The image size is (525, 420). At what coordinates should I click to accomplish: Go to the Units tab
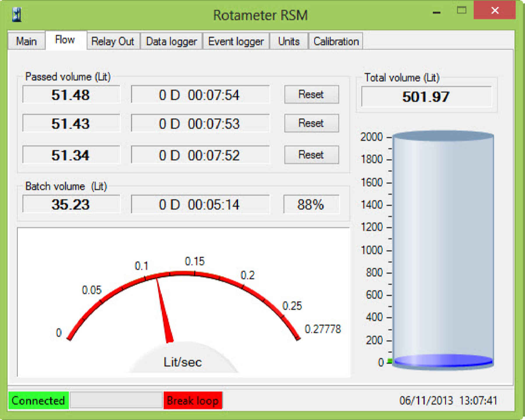pos(289,41)
